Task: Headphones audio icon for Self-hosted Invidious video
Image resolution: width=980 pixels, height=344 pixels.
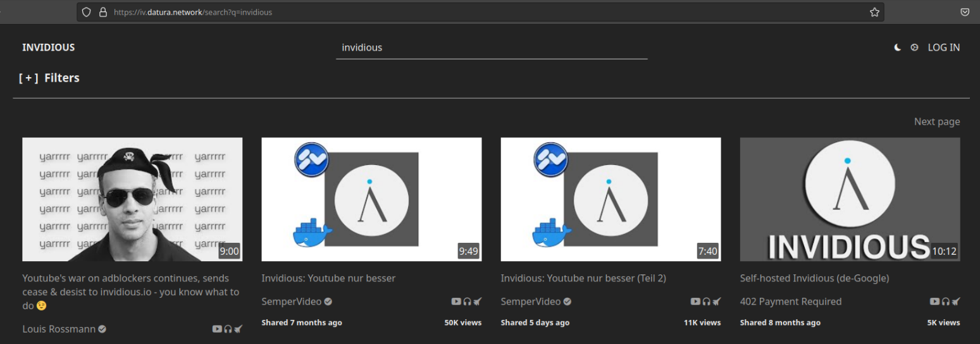Action: click(945, 302)
